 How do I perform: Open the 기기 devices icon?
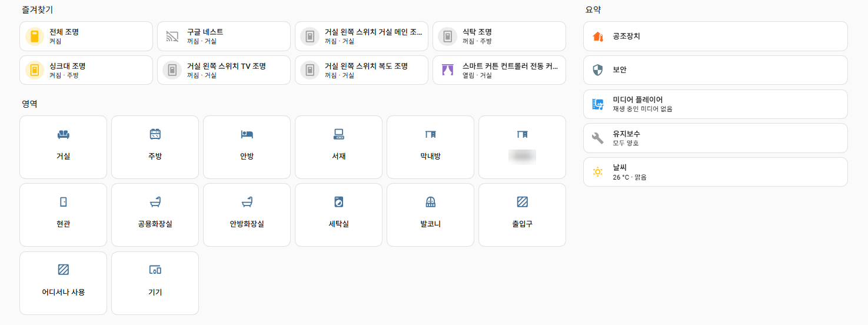155,270
